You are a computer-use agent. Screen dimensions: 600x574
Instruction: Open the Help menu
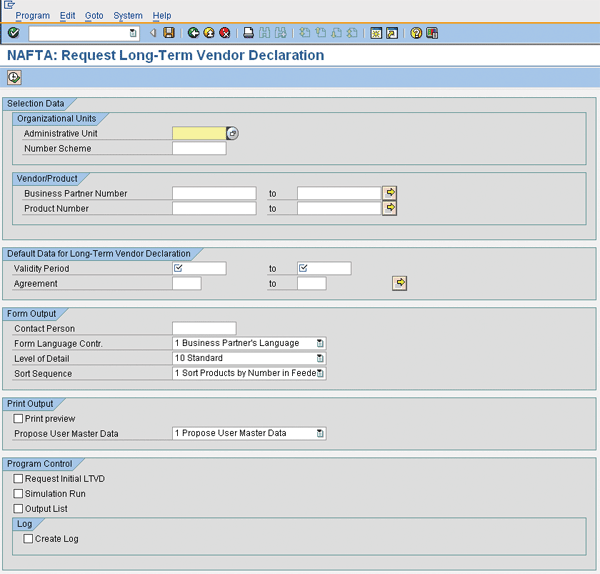[162, 16]
